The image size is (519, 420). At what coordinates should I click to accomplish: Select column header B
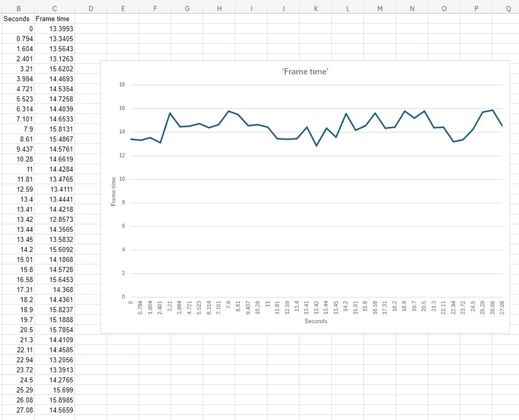18,8
